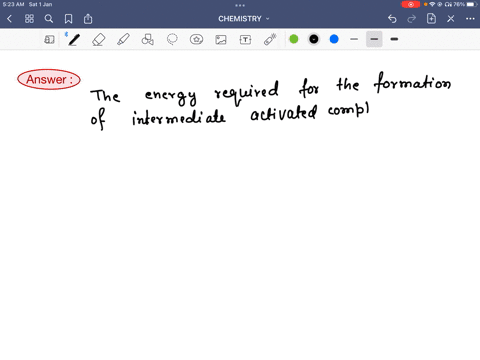Open the more options ellipsis menu

click(470, 19)
